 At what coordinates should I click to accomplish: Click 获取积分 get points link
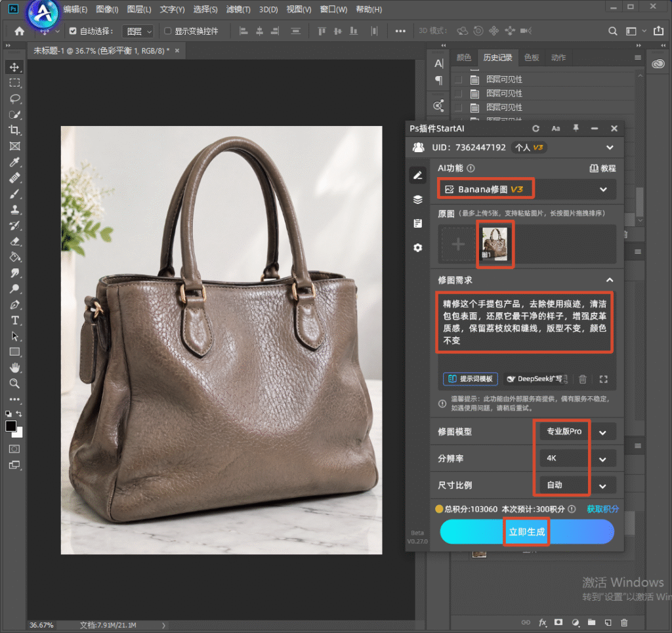602,509
